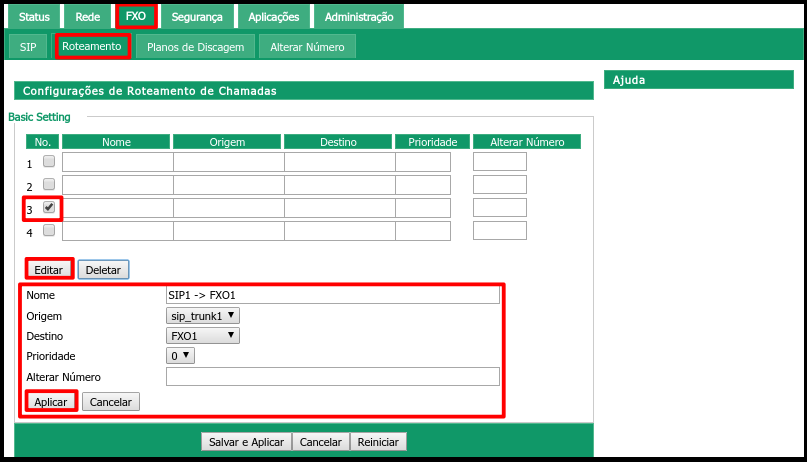Uncheck the row 3 checkbox

[49, 208]
